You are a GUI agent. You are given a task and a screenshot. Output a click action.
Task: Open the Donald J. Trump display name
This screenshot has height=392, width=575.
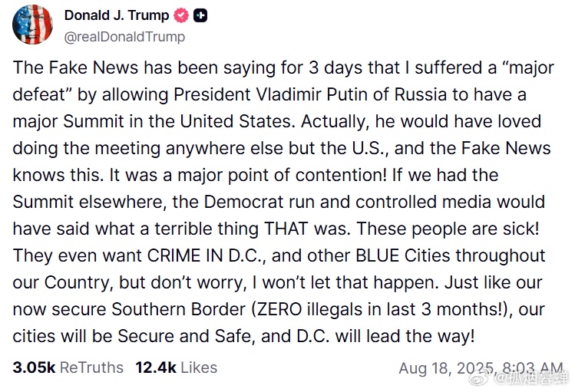[117, 15]
